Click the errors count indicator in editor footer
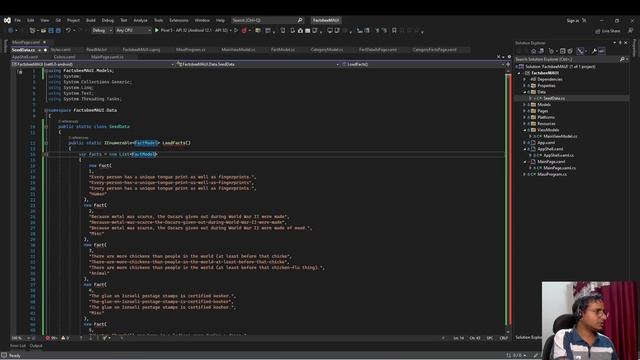Screen dimensions: 640x360 [51, 338]
